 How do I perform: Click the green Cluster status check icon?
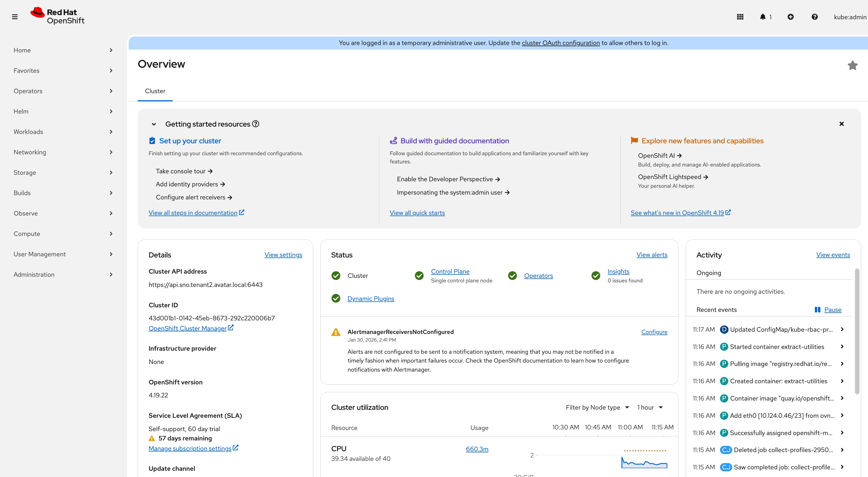(x=336, y=276)
